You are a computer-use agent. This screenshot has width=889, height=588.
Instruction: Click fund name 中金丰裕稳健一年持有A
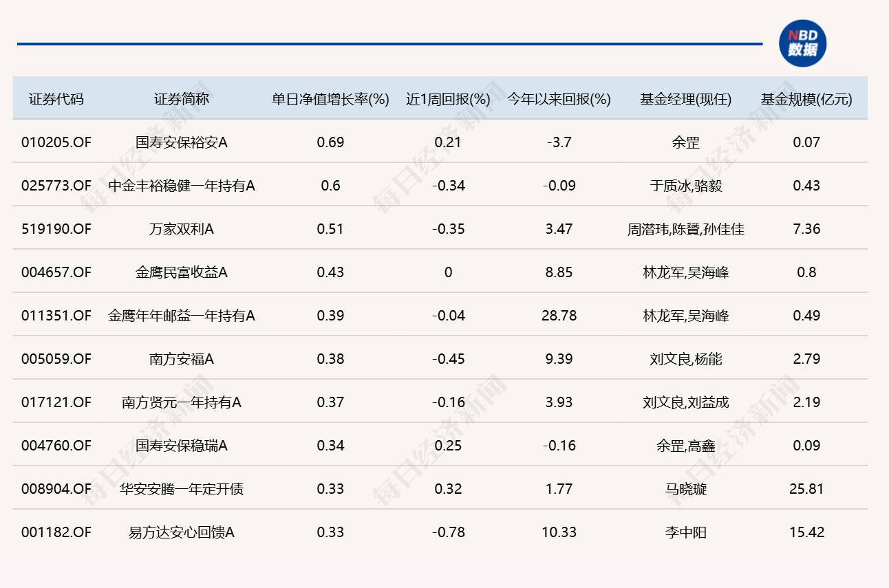click(182, 186)
